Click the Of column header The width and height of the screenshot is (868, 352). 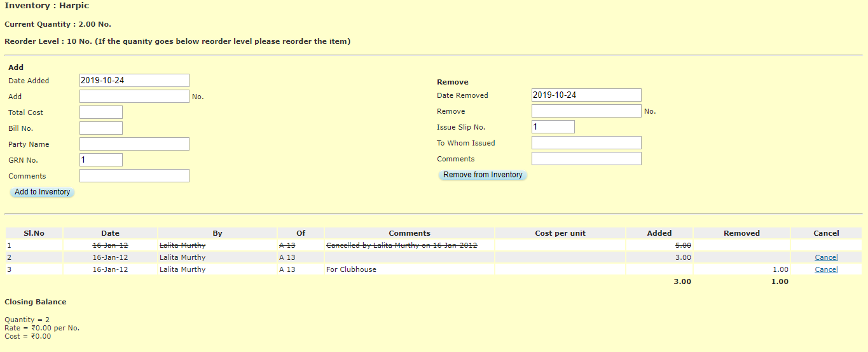pyautogui.click(x=301, y=233)
